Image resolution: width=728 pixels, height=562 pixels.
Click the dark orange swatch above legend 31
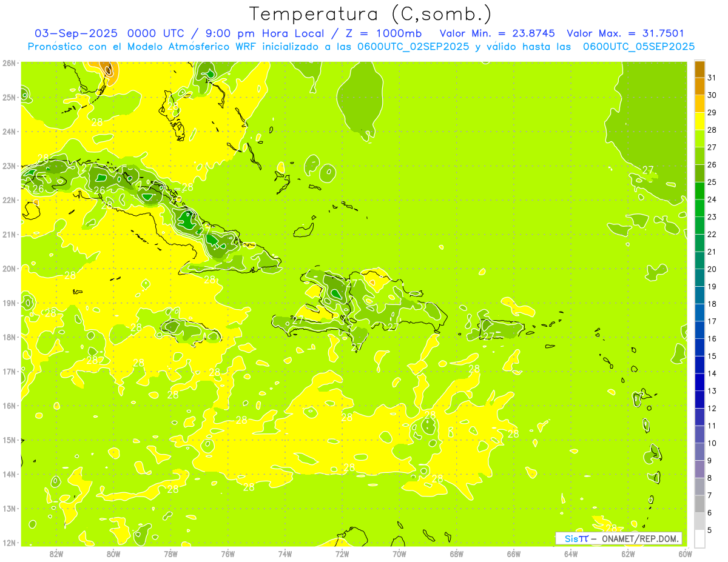(699, 69)
